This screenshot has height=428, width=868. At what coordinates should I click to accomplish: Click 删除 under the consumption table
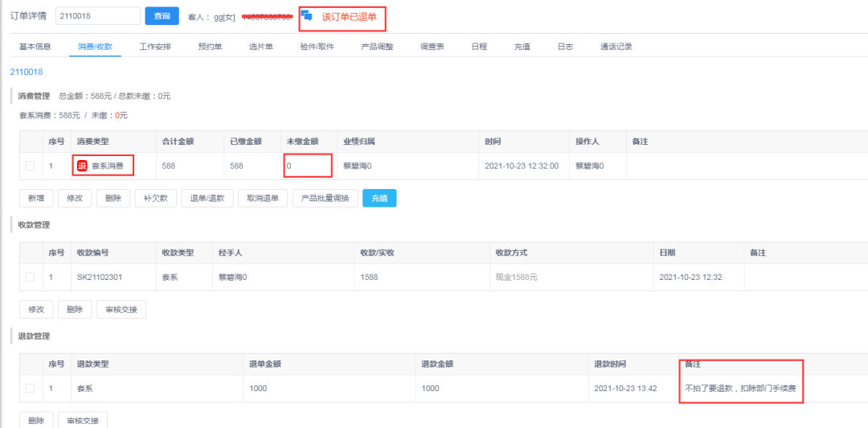click(x=113, y=198)
